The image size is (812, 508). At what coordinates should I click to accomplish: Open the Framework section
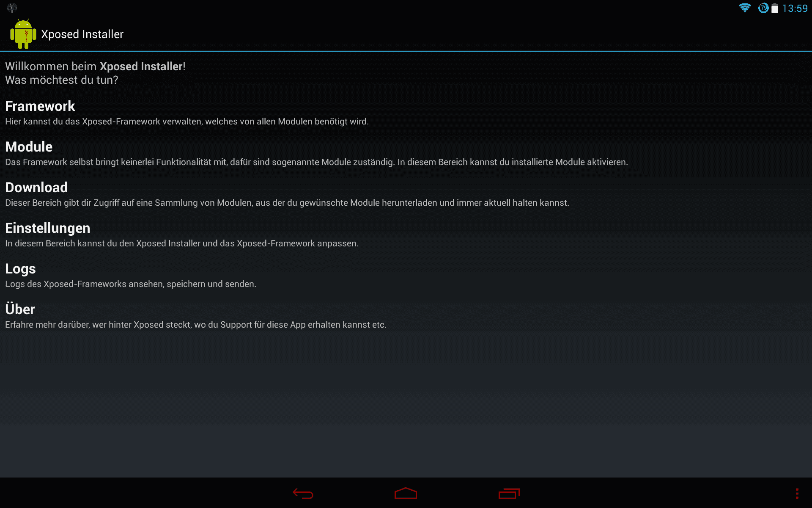click(x=406, y=113)
